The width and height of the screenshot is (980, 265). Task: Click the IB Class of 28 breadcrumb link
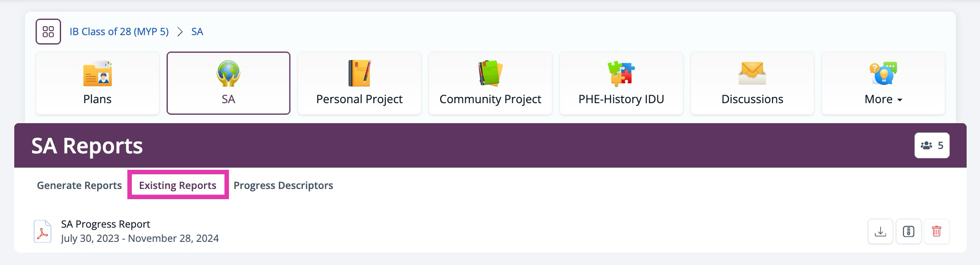(119, 32)
